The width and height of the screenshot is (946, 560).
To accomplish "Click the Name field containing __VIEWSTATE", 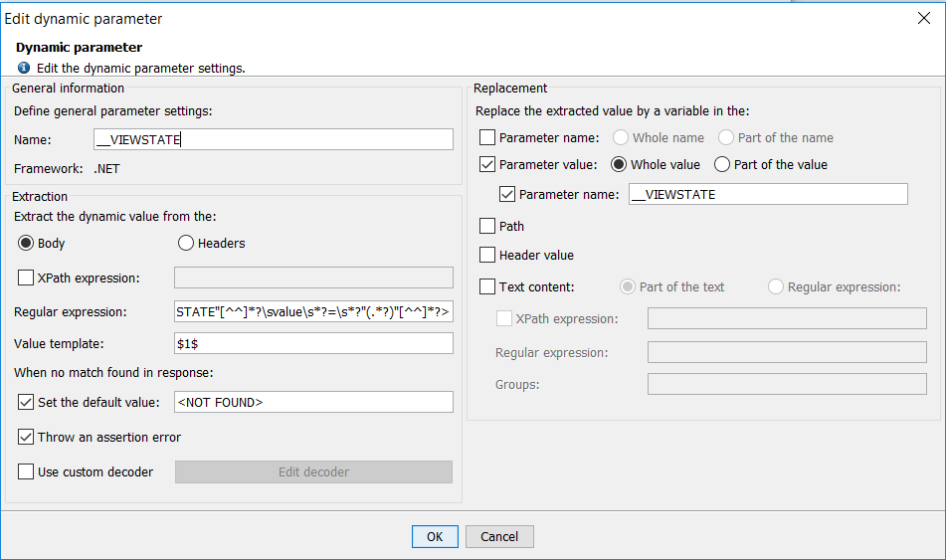I will point(274,139).
